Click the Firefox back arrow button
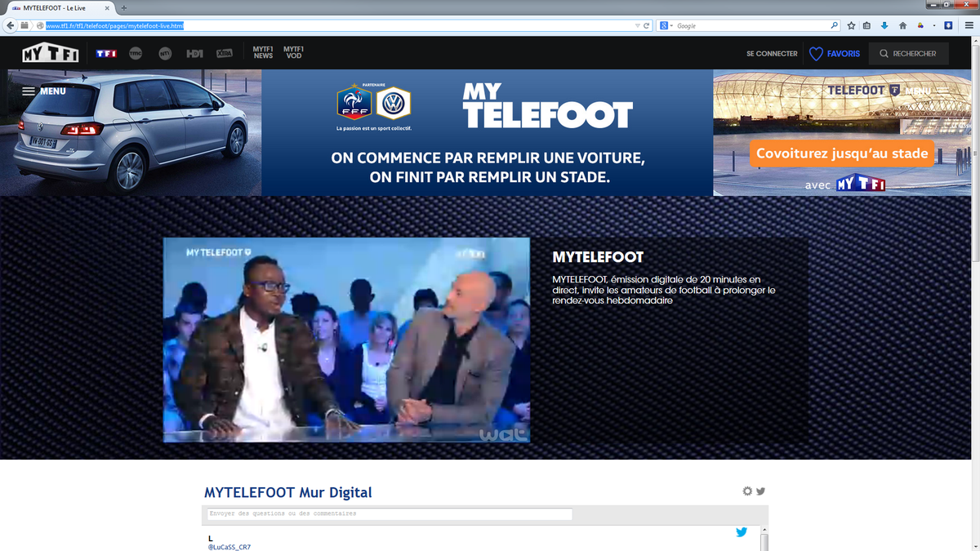 (11, 25)
